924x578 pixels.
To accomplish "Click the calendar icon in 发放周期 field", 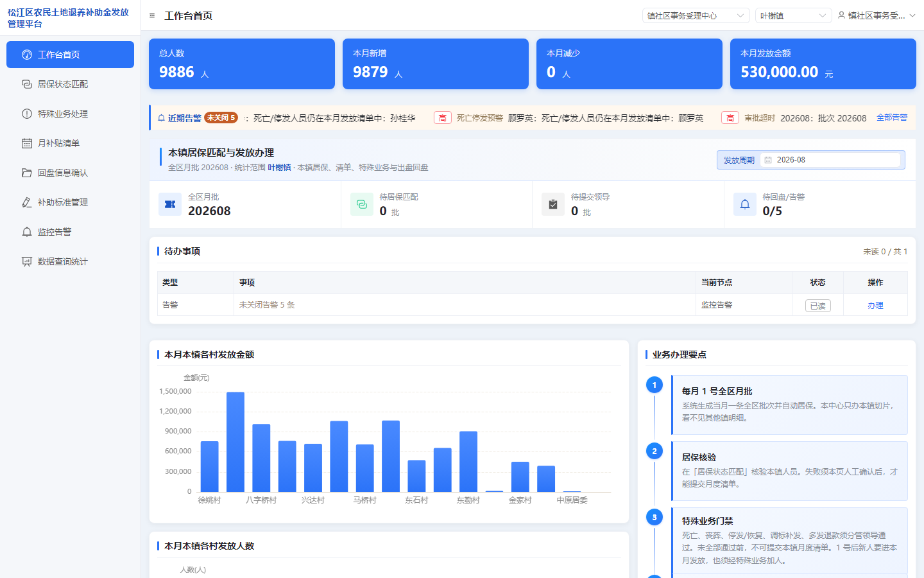I will (x=768, y=160).
